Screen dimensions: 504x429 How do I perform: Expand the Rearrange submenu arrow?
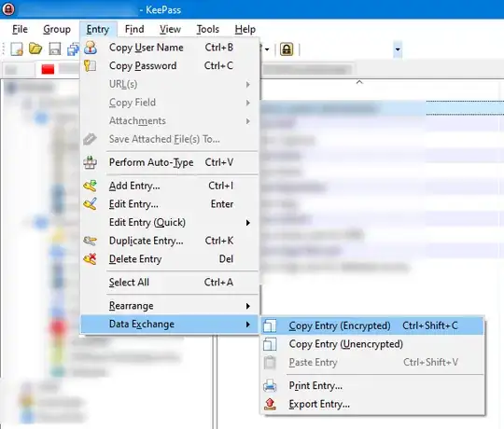click(x=248, y=306)
